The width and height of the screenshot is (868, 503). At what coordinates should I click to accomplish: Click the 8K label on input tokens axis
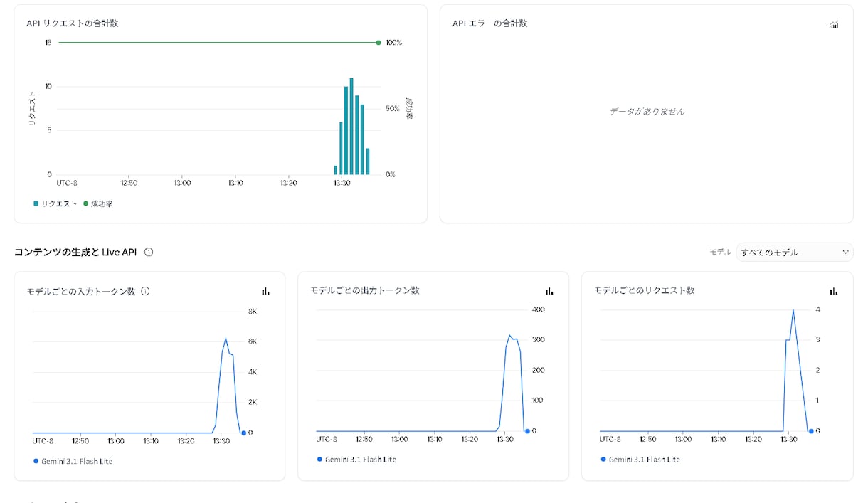pyautogui.click(x=252, y=312)
